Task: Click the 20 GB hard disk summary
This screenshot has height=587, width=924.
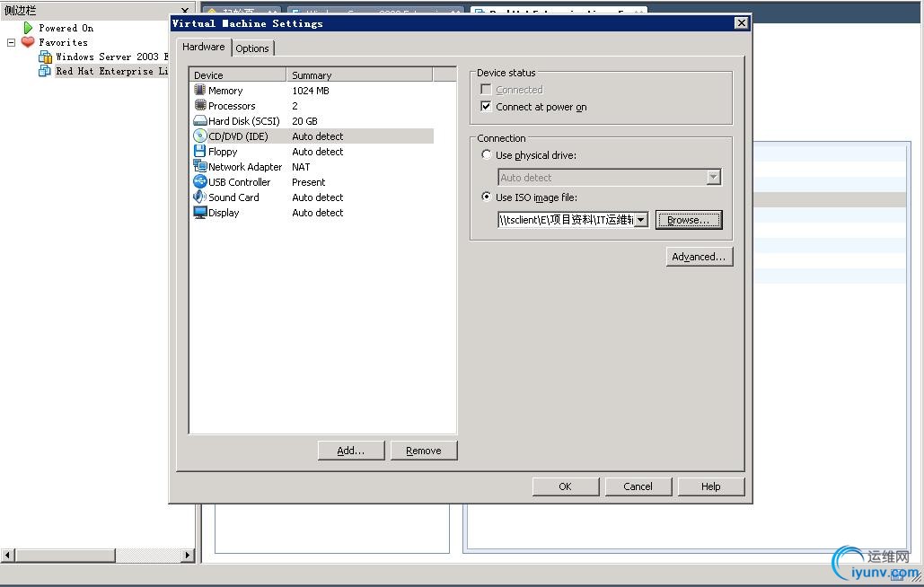Action: click(x=304, y=120)
